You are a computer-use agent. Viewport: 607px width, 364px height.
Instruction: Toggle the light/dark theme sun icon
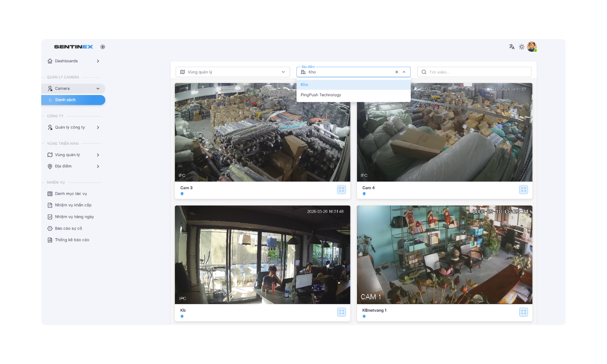coord(522,47)
